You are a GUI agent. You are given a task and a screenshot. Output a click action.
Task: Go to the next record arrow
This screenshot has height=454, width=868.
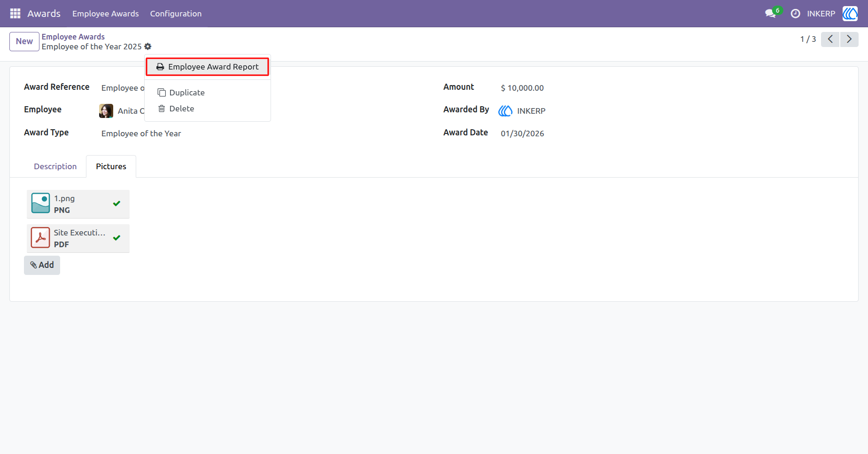point(849,39)
